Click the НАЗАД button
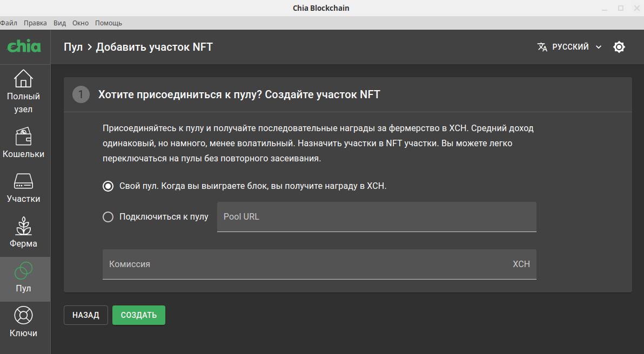Viewport: 644px width, 354px height. coord(86,315)
